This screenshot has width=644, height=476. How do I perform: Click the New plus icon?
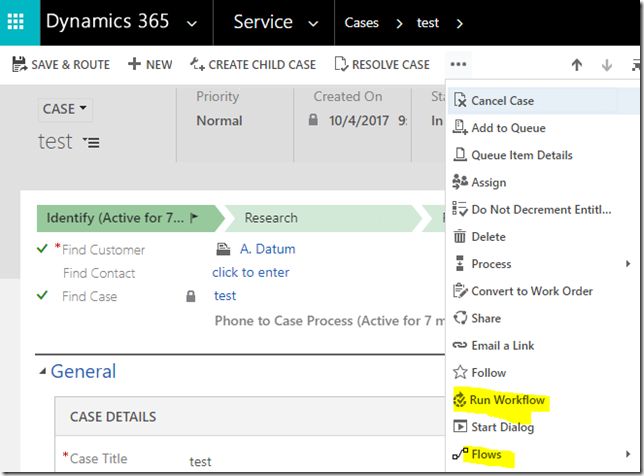pyautogui.click(x=134, y=64)
